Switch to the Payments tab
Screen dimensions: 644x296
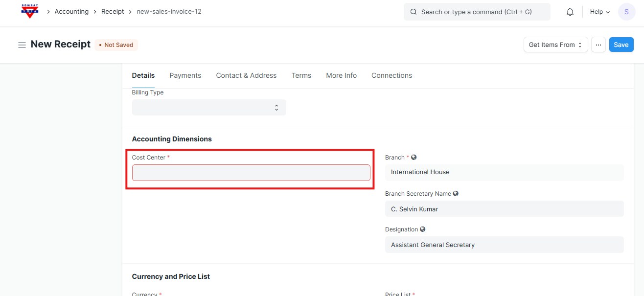point(185,75)
